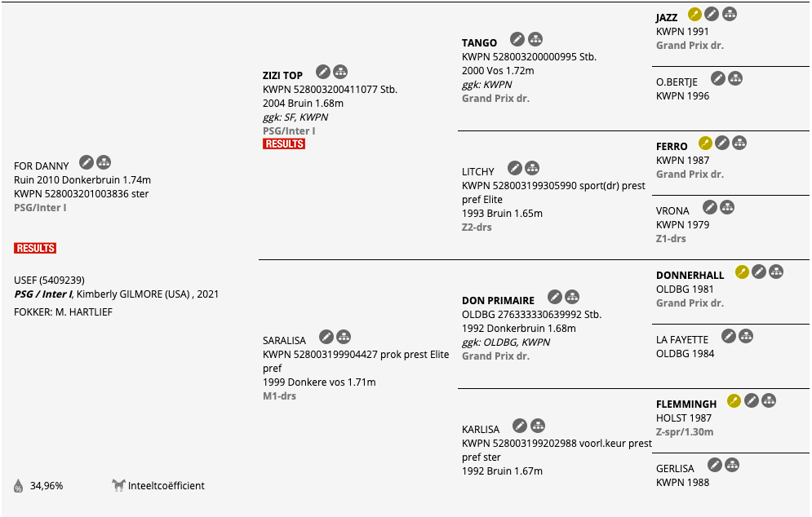This screenshot has width=812, height=517.
Task: Click the edit pencil icon beside DON PRIMAIRE
Action: tap(555, 297)
